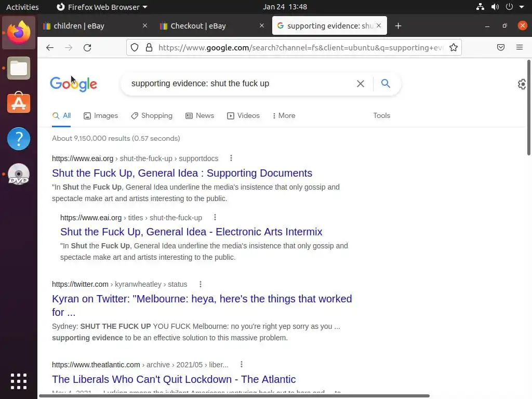This screenshot has width=532, height=399.
Task: Switch to Videos results
Action: [243, 115]
